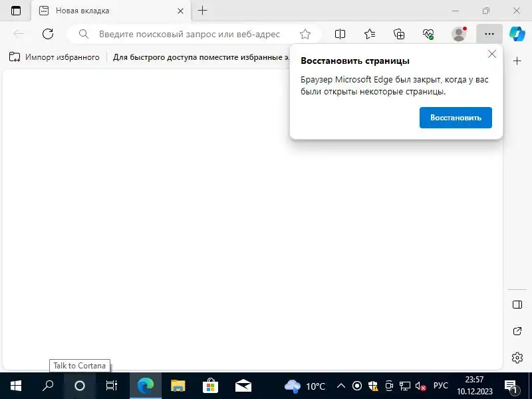Screen dimensions: 532x399
Task: Open the Windows Start menu
Action: coord(15,386)
